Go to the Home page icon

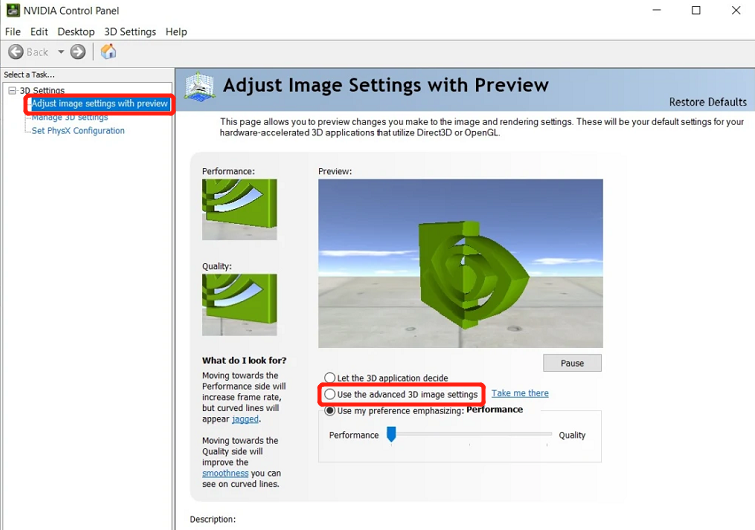tap(108, 51)
